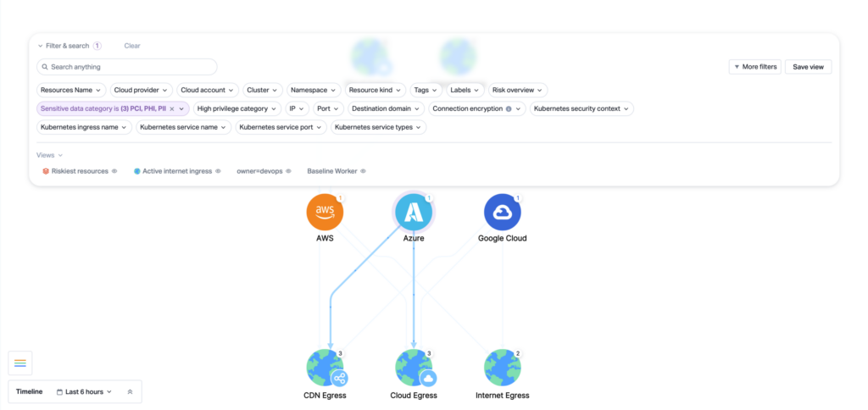
Task: Open the Labels filter dropdown
Action: 465,90
